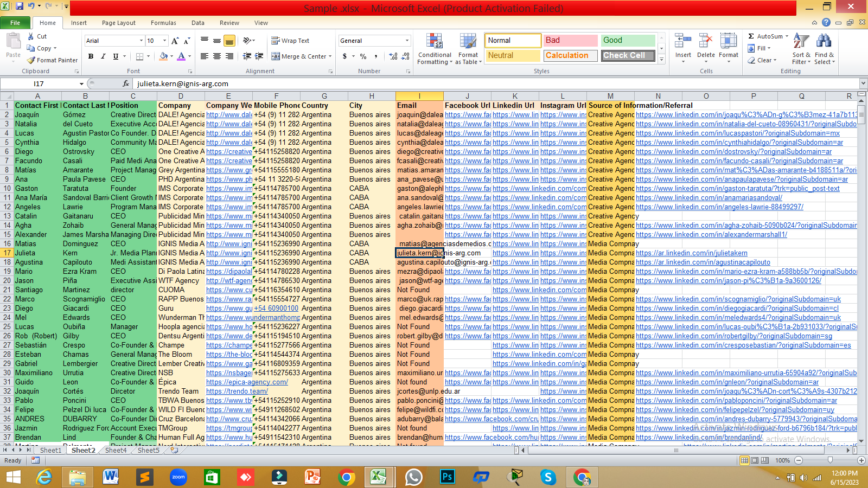
Task: Expand the General number format dropdown
Action: pyautogui.click(x=407, y=40)
